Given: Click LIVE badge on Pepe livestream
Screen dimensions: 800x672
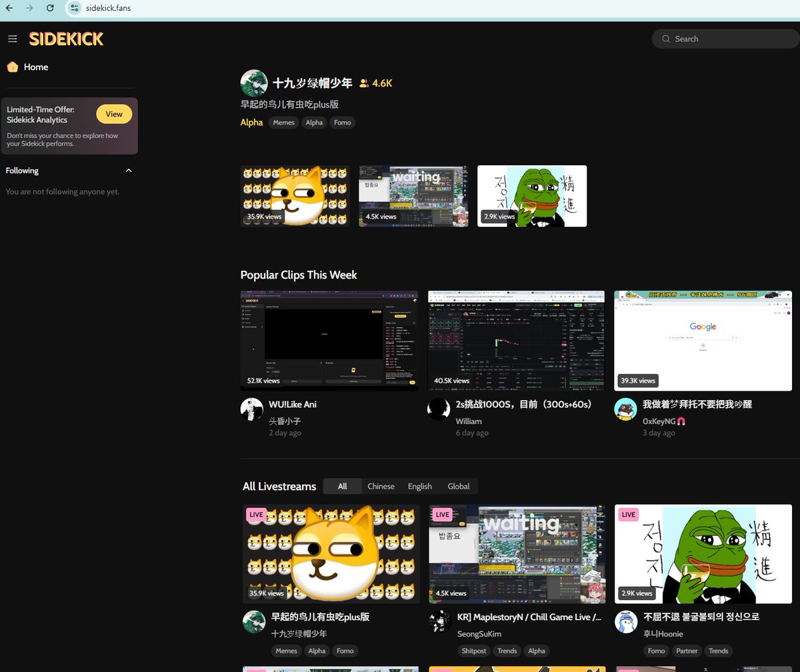Looking at the screenshot, I should point(629,515).
